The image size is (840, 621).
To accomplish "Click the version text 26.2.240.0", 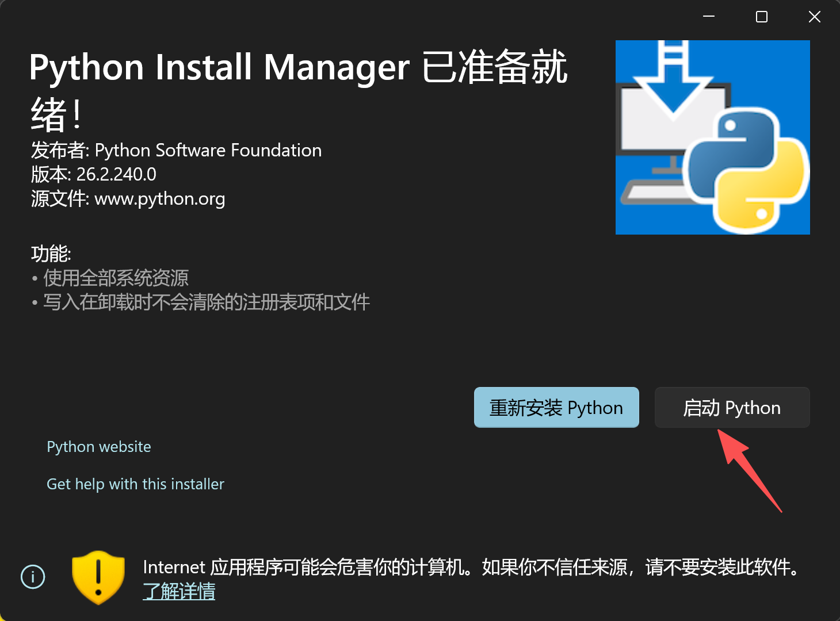I will point(116,174).
